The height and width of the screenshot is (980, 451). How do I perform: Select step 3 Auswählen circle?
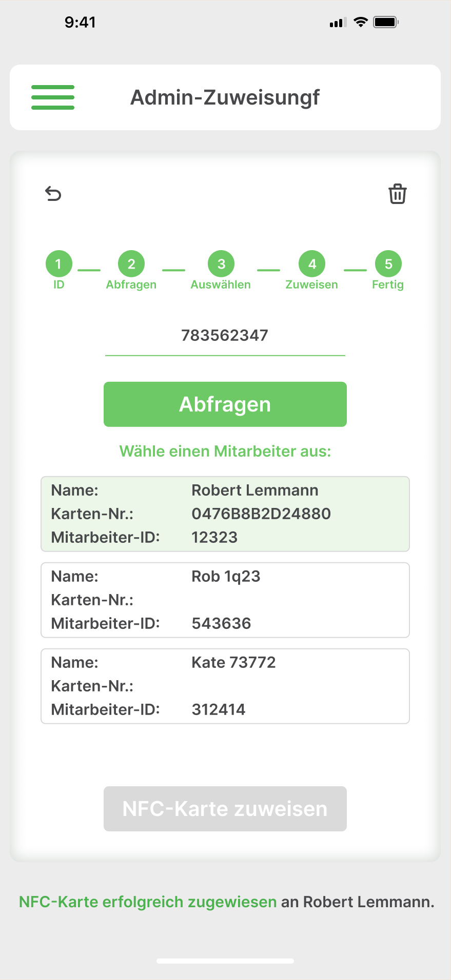221,264
